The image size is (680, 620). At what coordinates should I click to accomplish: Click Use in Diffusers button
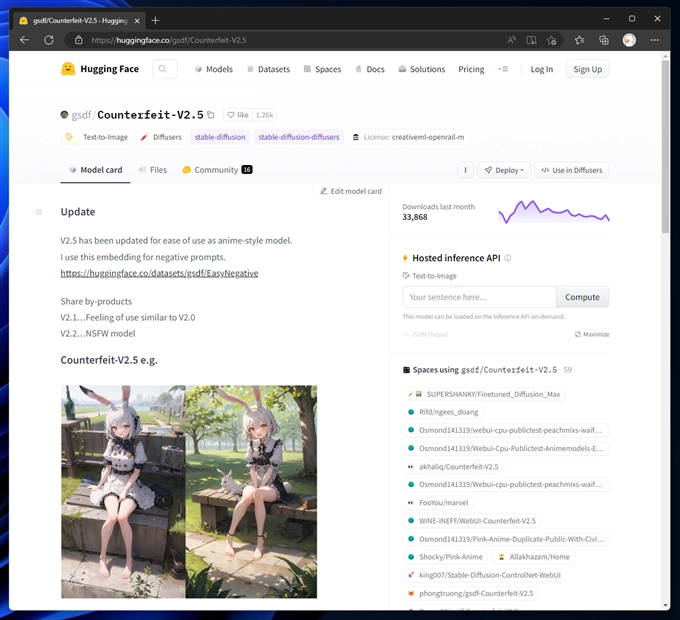(572, 170)
